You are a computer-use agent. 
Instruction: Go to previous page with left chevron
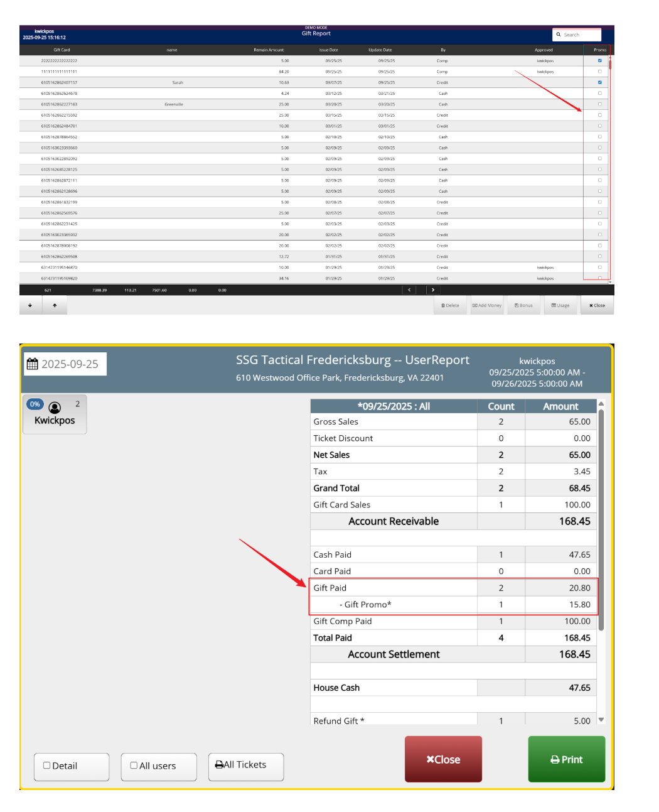tap(409, 290)
